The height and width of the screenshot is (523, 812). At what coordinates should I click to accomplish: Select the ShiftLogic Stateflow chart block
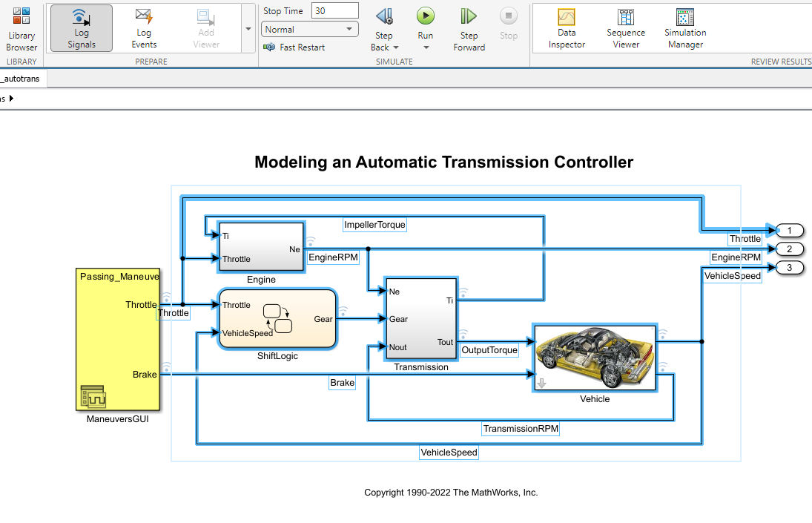[277, 319]
